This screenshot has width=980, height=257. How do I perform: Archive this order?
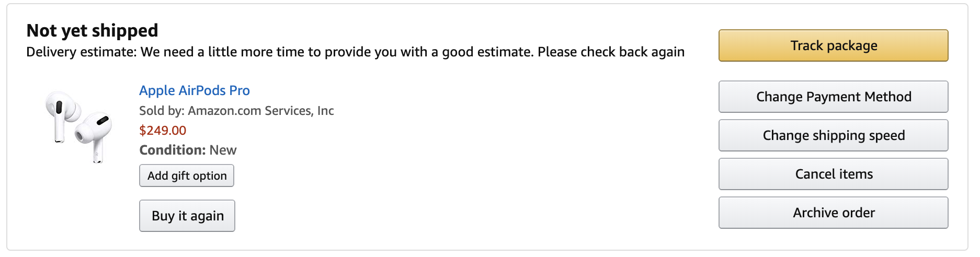(833, 213)
